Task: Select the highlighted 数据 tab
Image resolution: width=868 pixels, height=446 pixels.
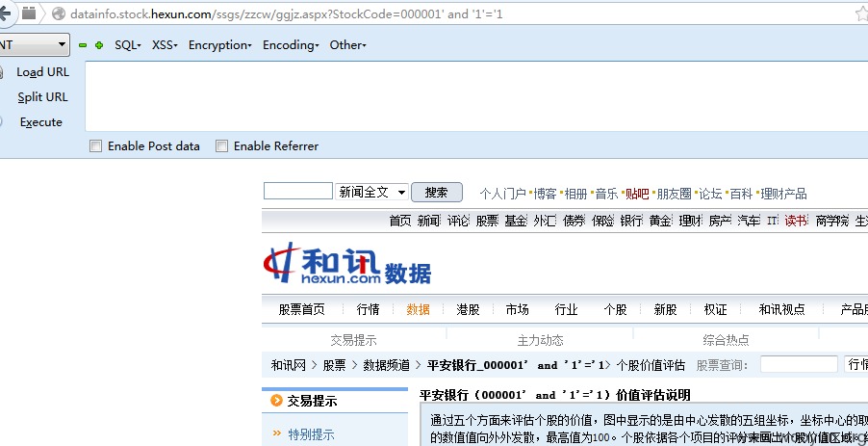Action: pyautogui.click(x=418, y=309)
